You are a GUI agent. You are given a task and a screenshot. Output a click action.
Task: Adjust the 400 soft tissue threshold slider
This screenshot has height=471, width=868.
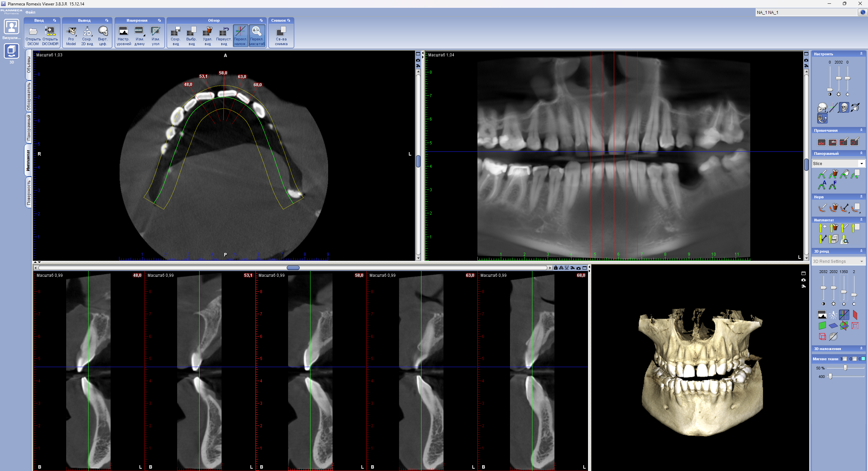830,376
